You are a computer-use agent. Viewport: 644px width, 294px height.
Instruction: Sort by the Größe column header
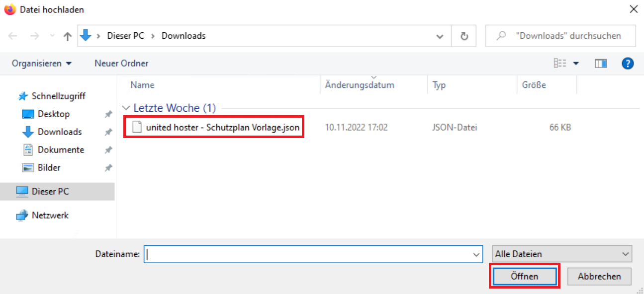tap(534, 85)
